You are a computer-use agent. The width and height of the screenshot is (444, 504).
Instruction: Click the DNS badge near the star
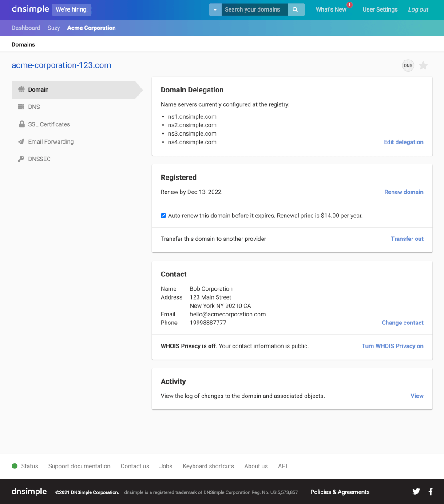[408, 65]
